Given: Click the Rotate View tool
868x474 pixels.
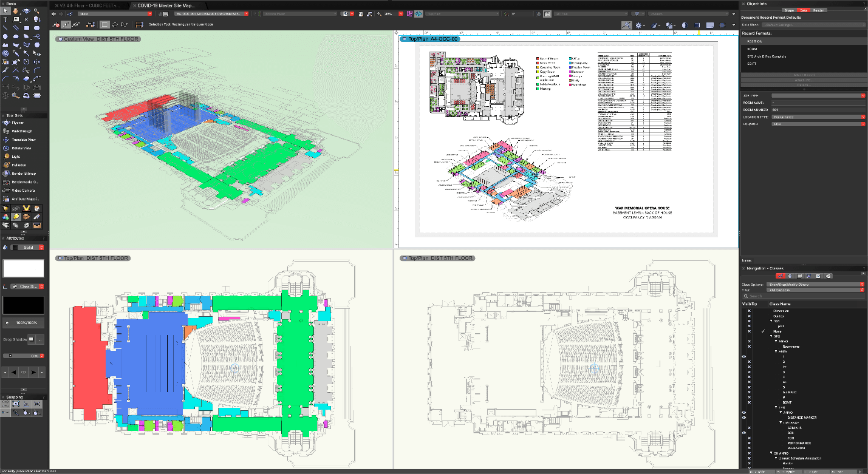Looking at the screenshot, I should click(x=21, y=148).
